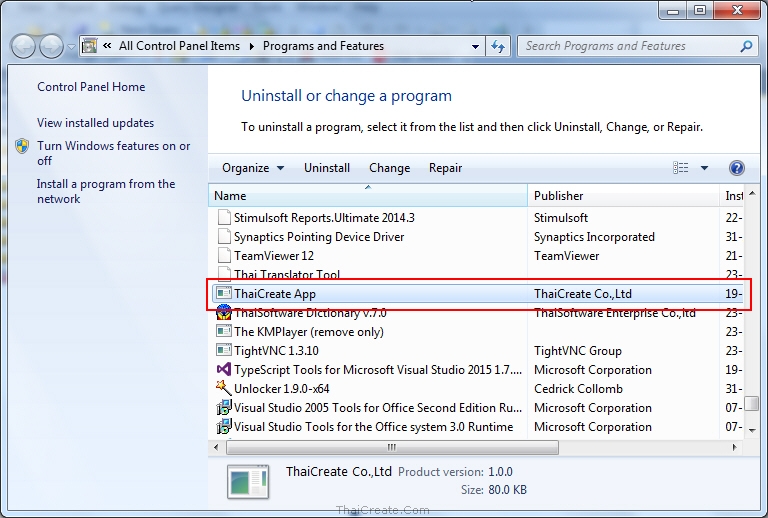Click the Control Panel icon in address bar

pos(89,46)
